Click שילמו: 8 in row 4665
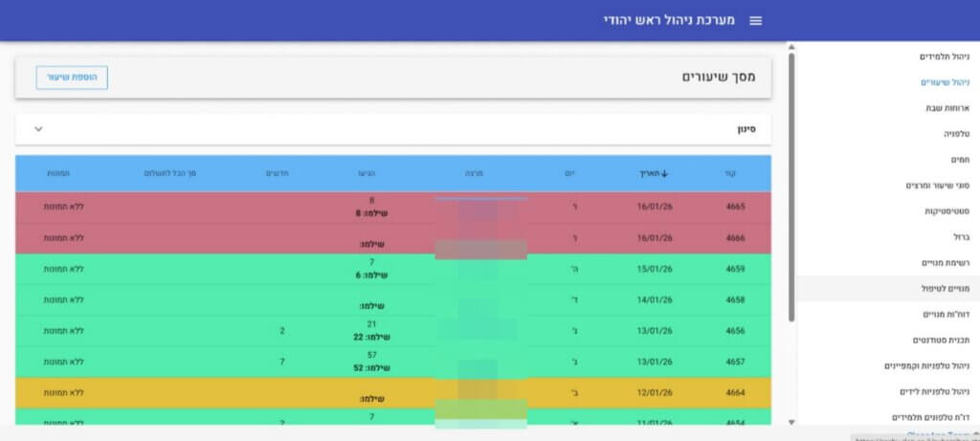The height and width of the screenshot is (441, 980). [372, 213]
